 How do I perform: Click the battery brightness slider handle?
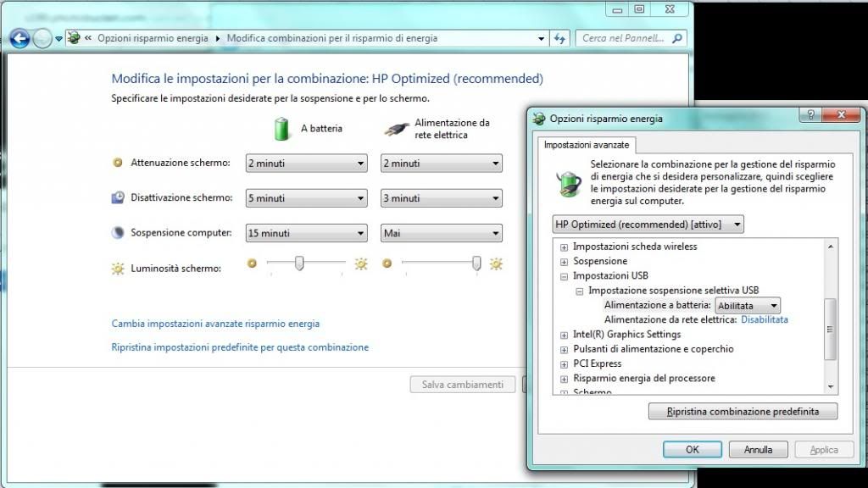pos(299,264)
